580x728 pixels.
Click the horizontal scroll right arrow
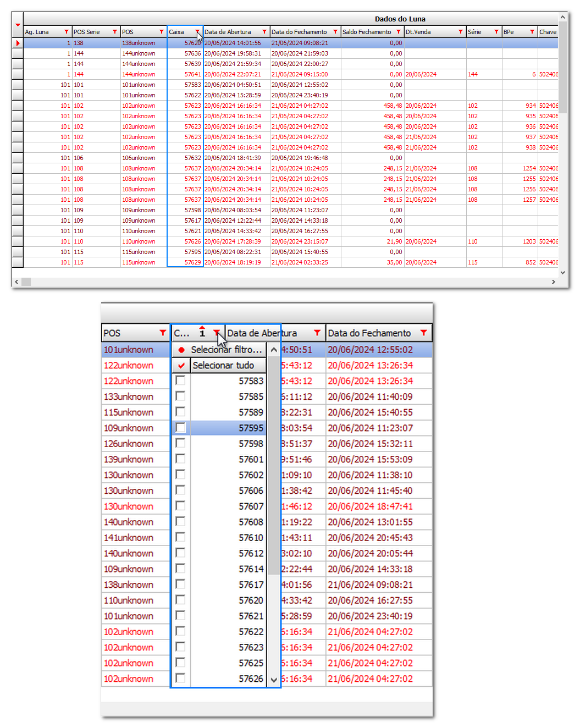coord(553,282)
